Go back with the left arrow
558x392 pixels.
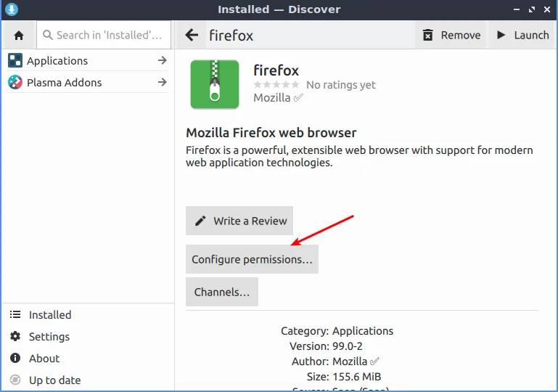pyautogui.click(x=192, y=35)
